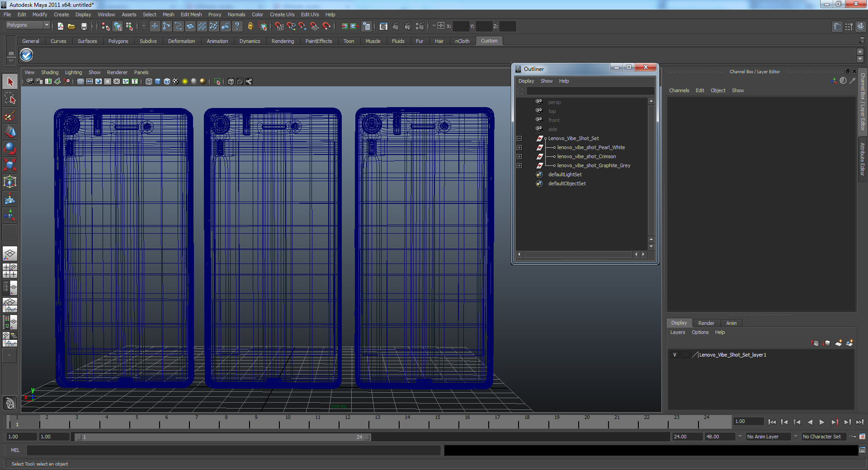Screen dimensions: 868x470
Task: Switch to Persp/Outliner layout
Action: pos(10,288)
